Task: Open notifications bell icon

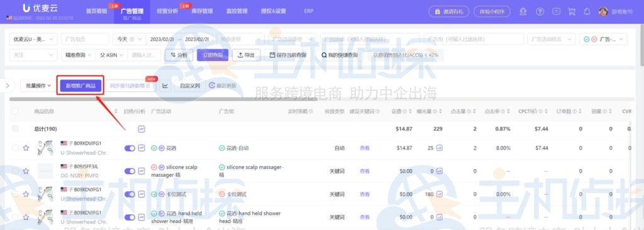Action: [587, 11]
